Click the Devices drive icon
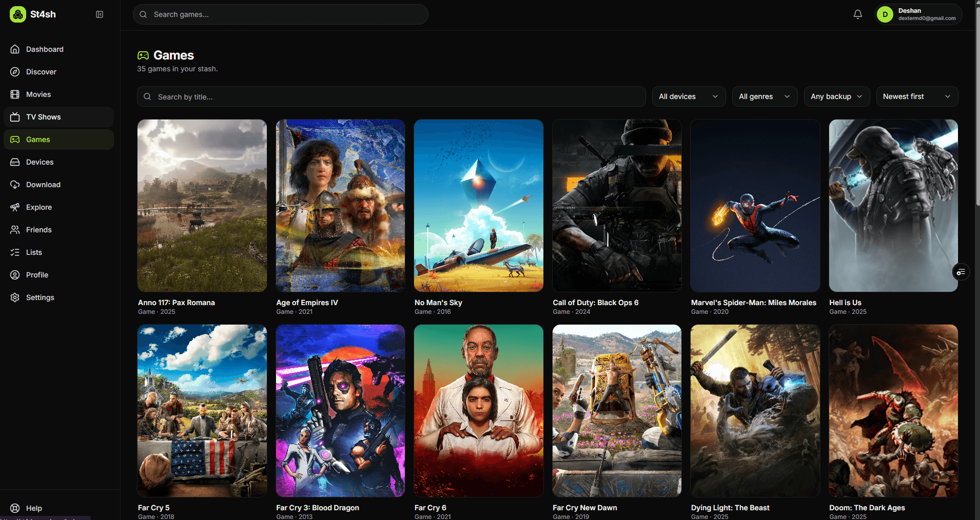Screen dimensions: 980x520 pyautogui.click(x=15, y=162)
